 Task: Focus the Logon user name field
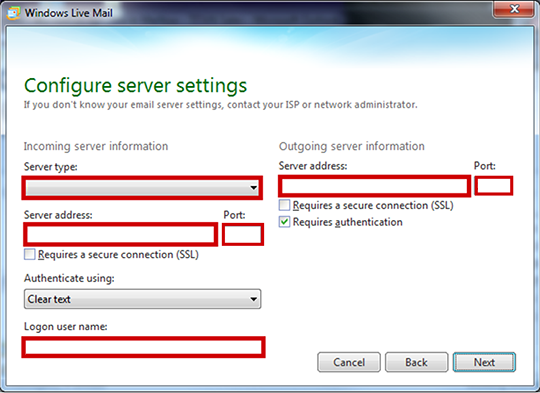tap(143, 347)
